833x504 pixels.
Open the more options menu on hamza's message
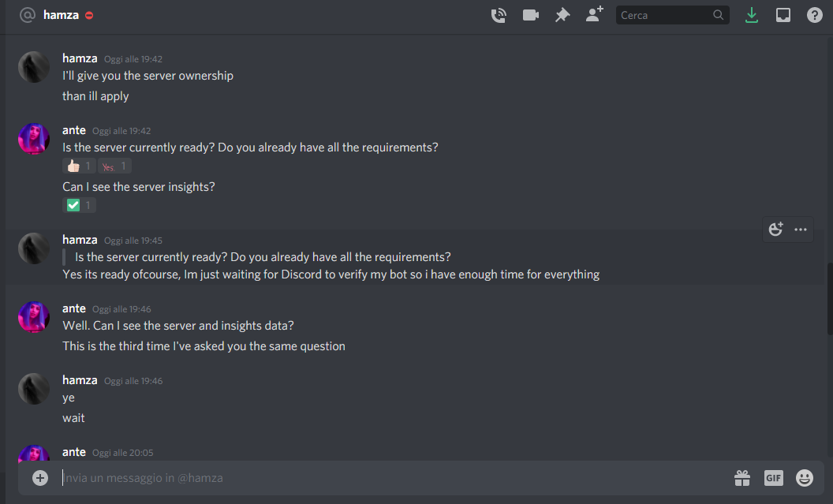pyautogui.click(x=800, y=229)
